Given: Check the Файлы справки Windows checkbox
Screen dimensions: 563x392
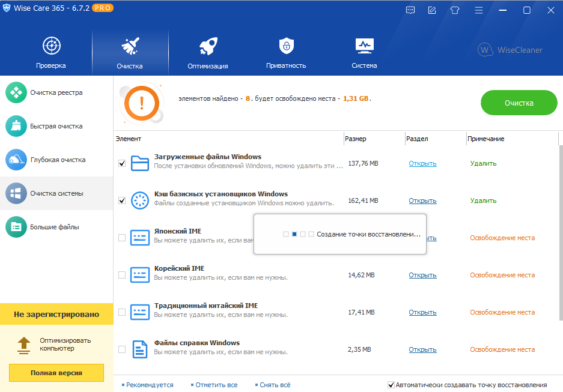Looking at the screenshot, I should pos(122,349).
